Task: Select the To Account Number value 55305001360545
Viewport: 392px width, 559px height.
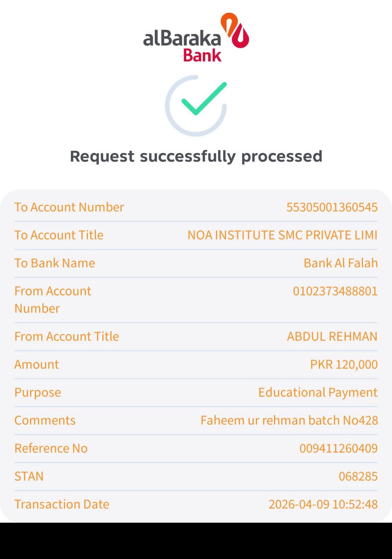Action: [x=332, y=207]
